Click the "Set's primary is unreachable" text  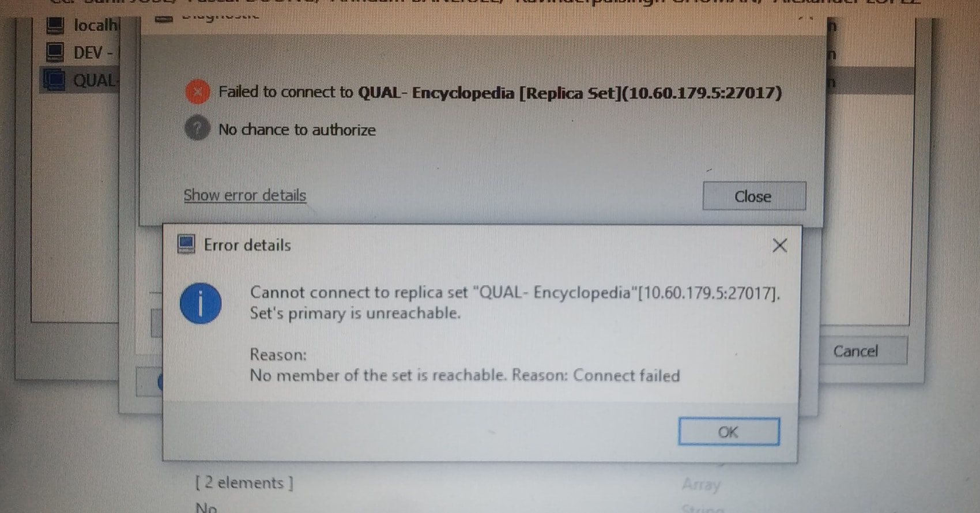pyautogui.click(x=355, y=313)
